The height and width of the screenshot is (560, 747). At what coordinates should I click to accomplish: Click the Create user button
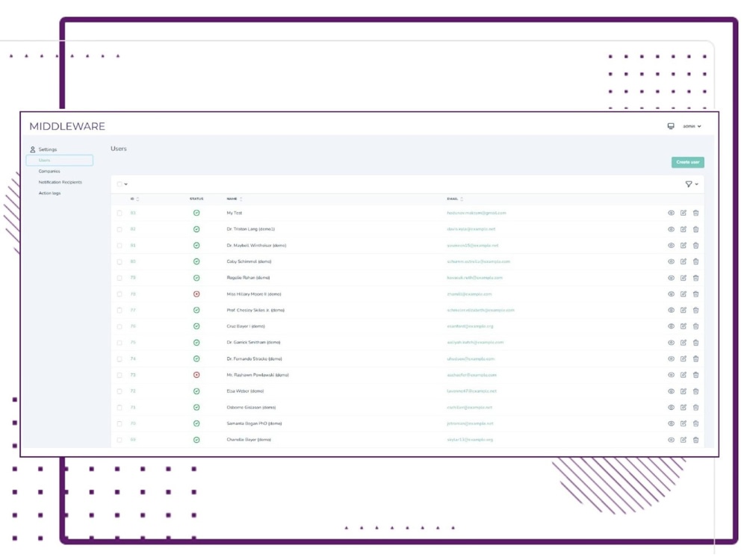[687, 162]
